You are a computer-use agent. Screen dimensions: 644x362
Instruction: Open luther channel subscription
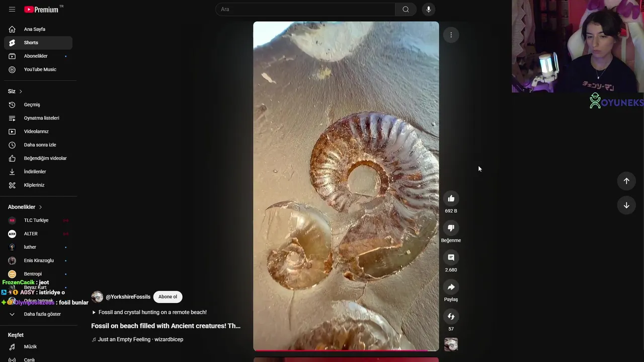tap(38, 247)
